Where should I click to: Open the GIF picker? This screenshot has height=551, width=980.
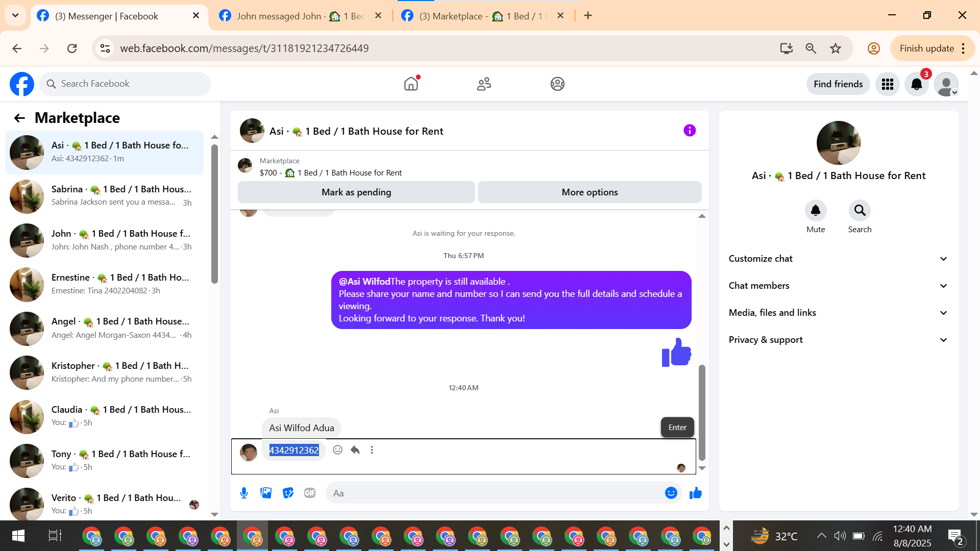(310, 493)
